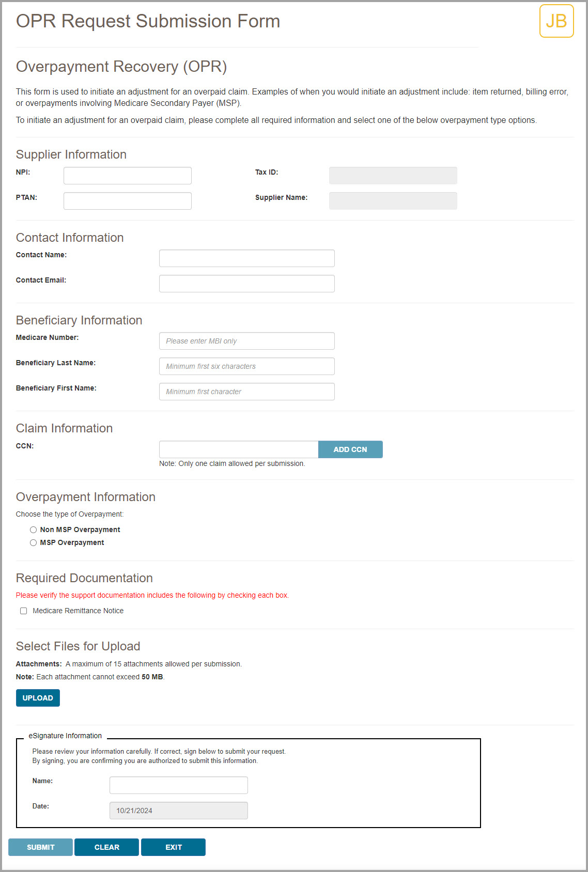Focus the eSignature Name field

click(179, 785)
